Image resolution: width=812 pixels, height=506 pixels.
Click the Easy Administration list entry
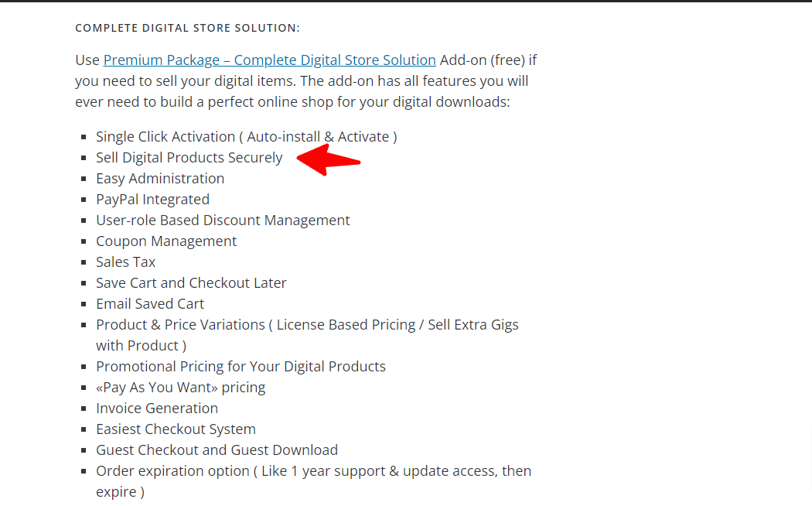pyautogui.click(x=160, y=178)
